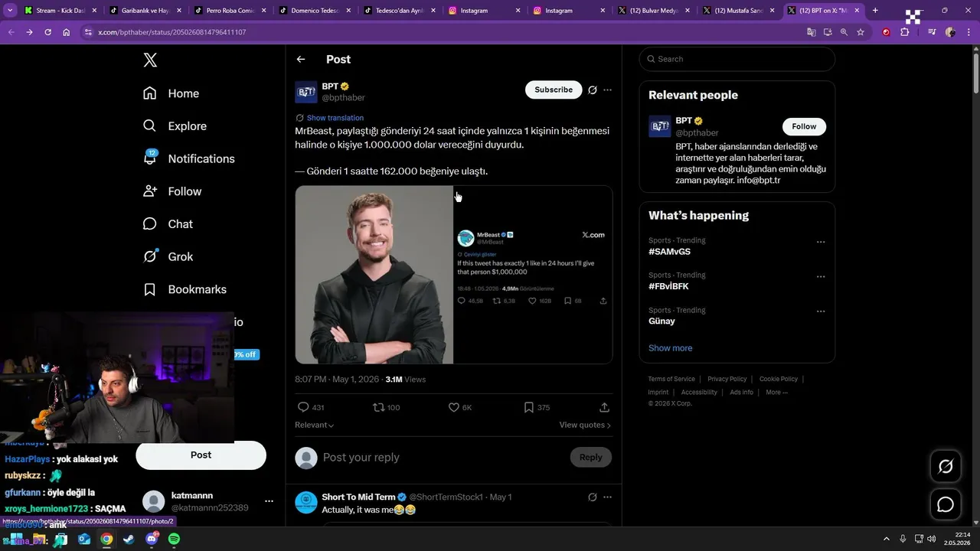
Task: Click the X logo home icon
Action: coord(150,60)
